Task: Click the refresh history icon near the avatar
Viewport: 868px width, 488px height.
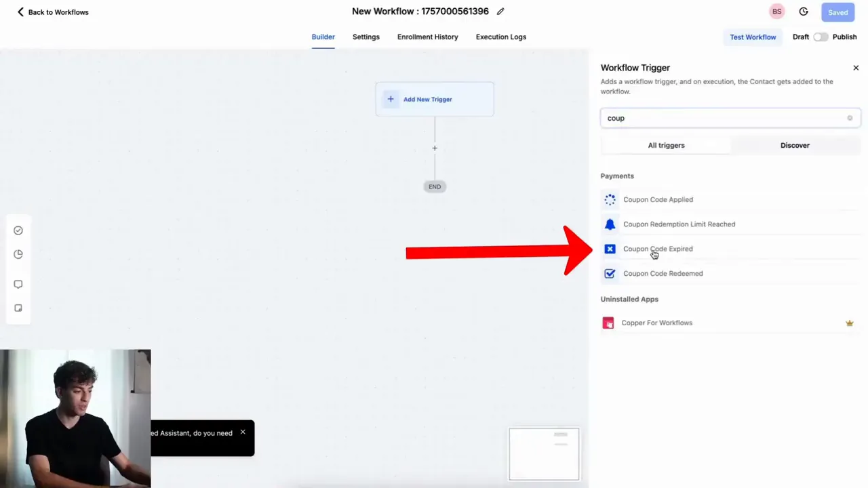Action: pos(804,12)
